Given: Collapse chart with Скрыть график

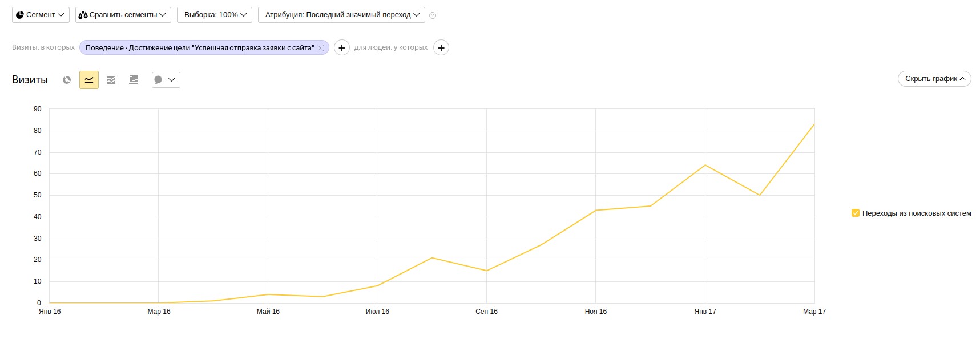Looking at the screenshot, I should [x=934, y=79].
